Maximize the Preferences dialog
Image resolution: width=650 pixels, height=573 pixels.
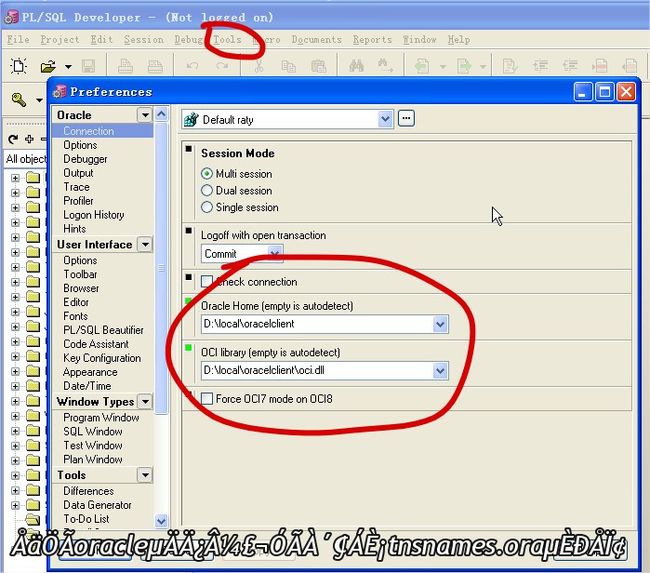[x=604, y=92]
